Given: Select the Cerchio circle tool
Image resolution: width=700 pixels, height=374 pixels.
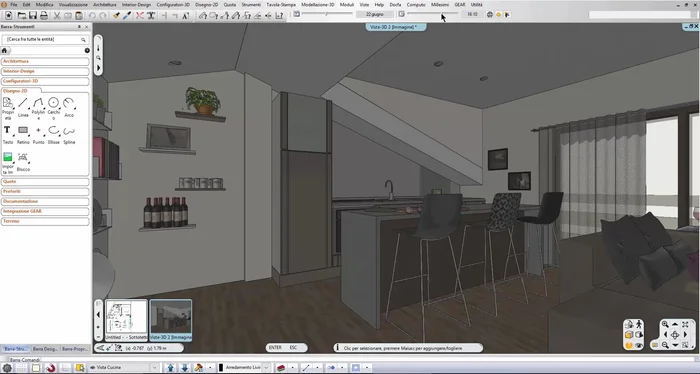Looking at the screenshot, I should [54, 108].
